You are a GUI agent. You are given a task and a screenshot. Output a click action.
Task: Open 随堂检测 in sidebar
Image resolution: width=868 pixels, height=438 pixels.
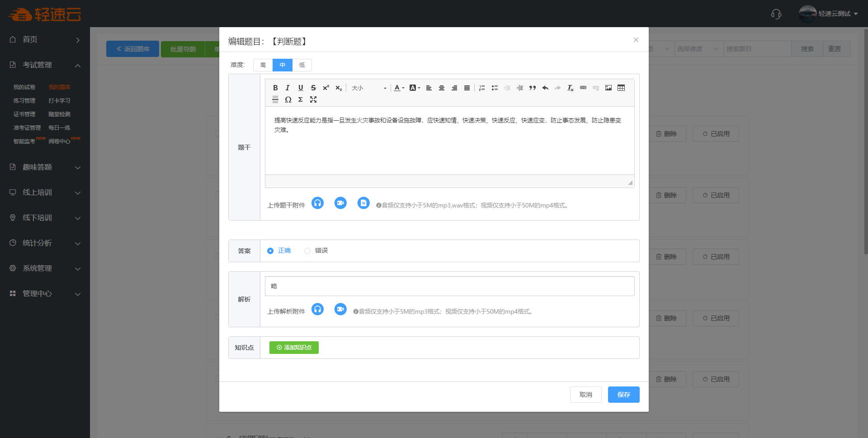coord(60,114)
